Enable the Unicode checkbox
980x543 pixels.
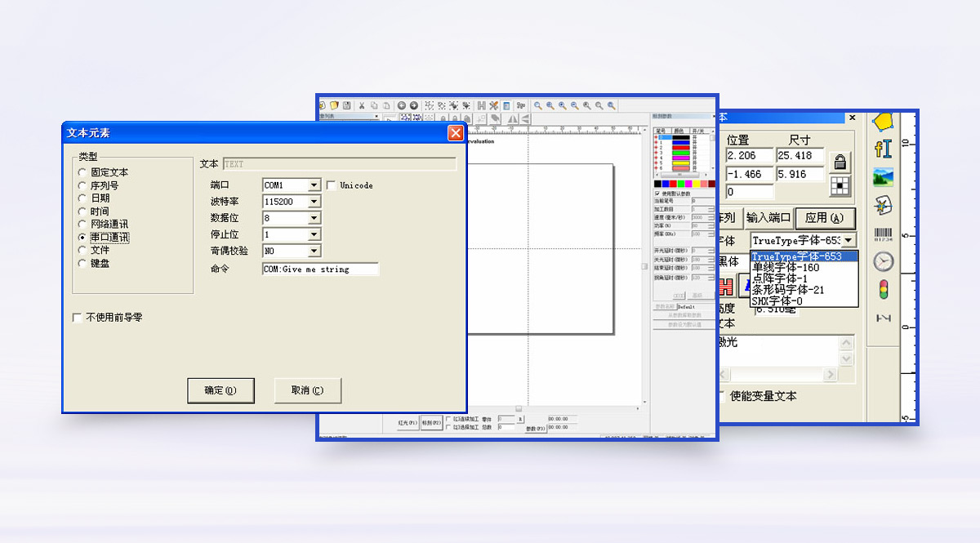point(332,185)
